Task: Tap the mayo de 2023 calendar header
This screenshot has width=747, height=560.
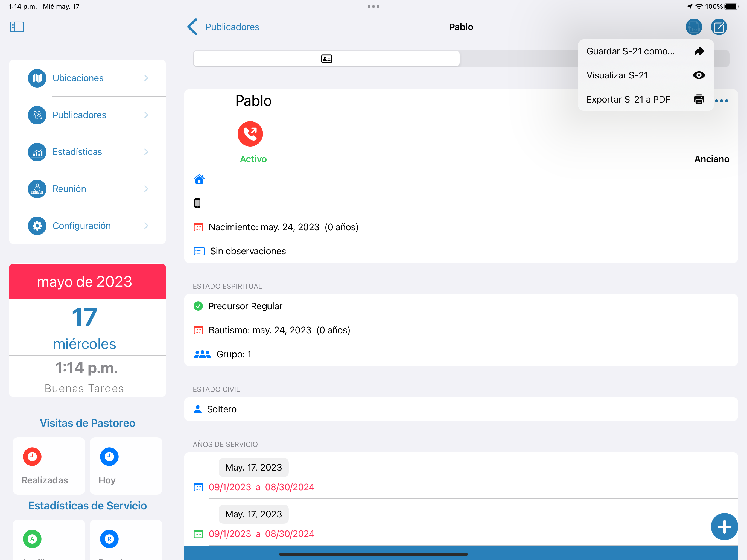Action: (87, 281)
